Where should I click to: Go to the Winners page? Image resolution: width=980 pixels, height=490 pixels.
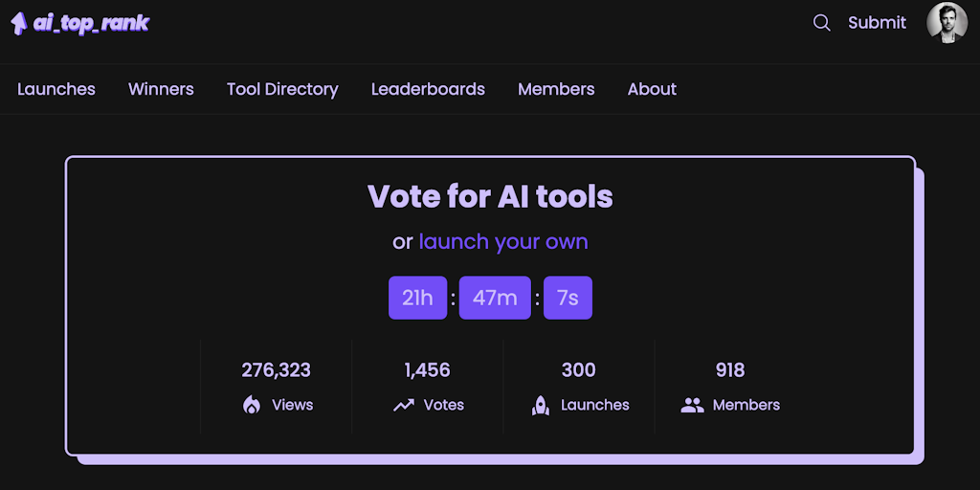click(x=161, y=89)
